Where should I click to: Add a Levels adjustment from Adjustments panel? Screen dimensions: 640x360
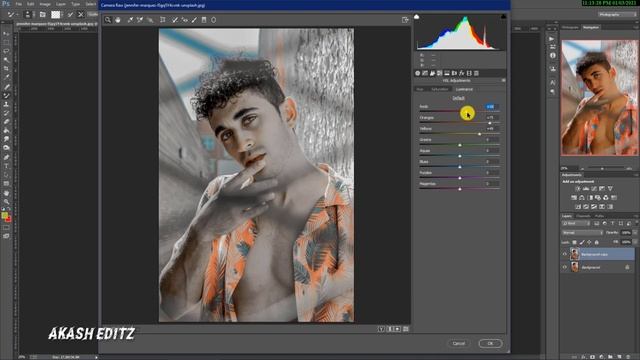586,189
